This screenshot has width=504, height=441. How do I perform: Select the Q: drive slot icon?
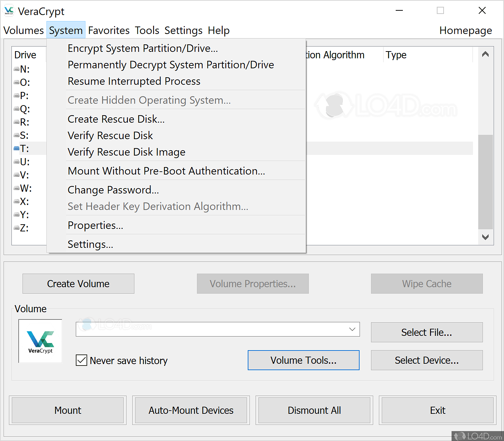pyautogui.click(x=16, y=109)
